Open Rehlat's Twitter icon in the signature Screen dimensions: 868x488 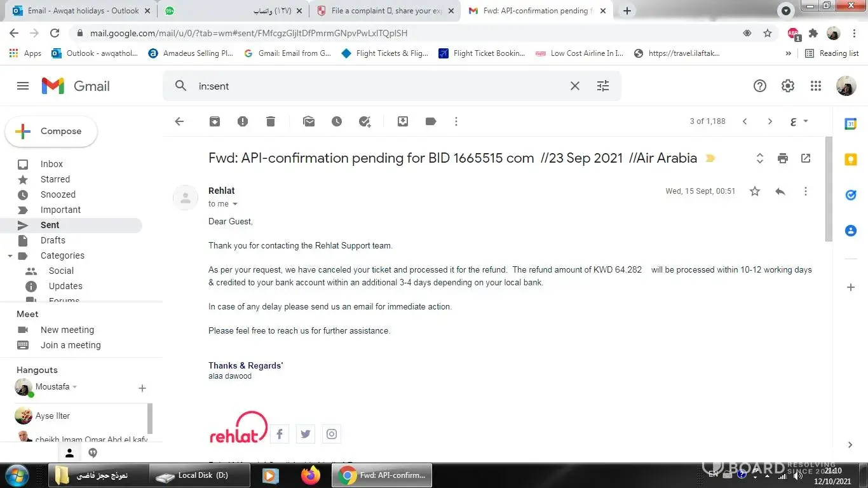[306, 434]
